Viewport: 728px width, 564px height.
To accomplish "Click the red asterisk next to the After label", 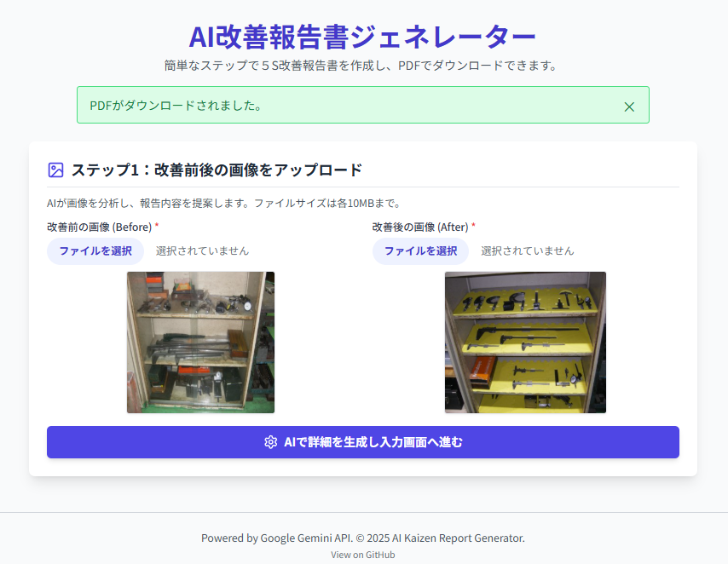I will 474,225.
